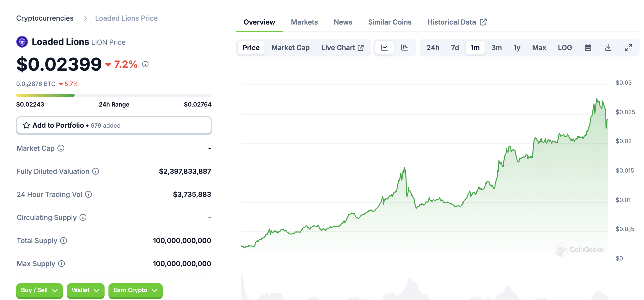Go to Cryptocurrencies breadcrumb link
644x300 pixels.
(x=45, y=18)
